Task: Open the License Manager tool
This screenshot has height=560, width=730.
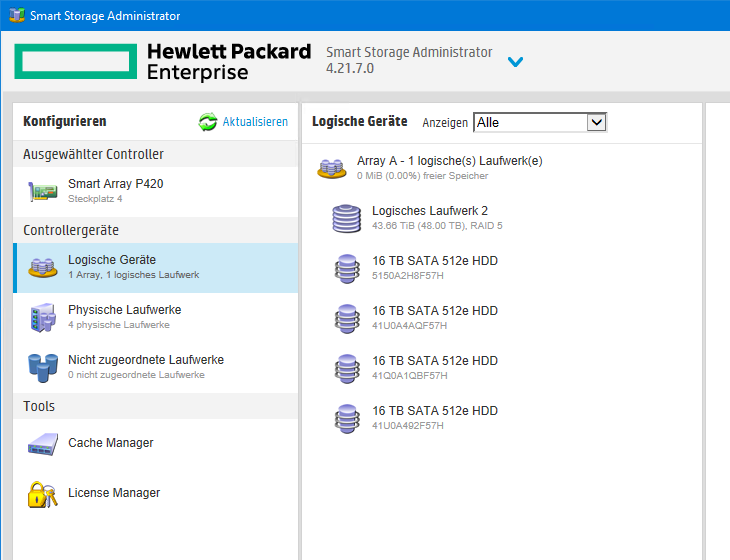Action: (155, 493)
